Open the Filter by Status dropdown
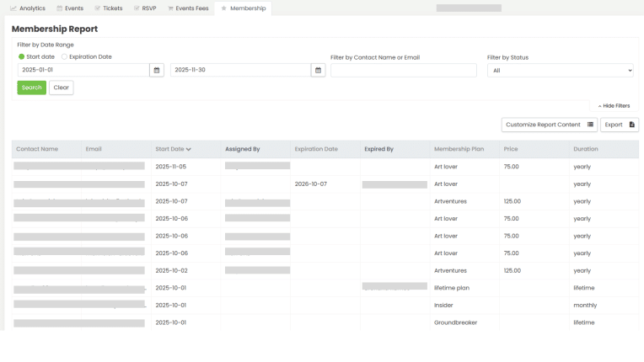This screenshot has height=362, width=644. pos(560,71)
